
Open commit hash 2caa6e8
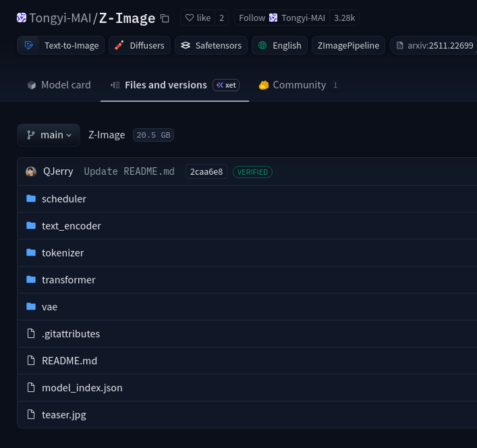pyautogui.click(x=206, y=172)
